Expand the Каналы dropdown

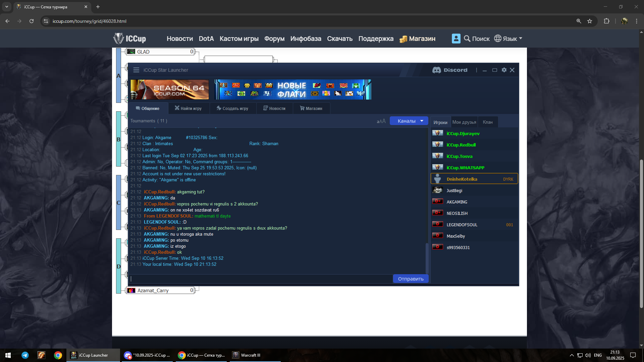coord(409,121)
